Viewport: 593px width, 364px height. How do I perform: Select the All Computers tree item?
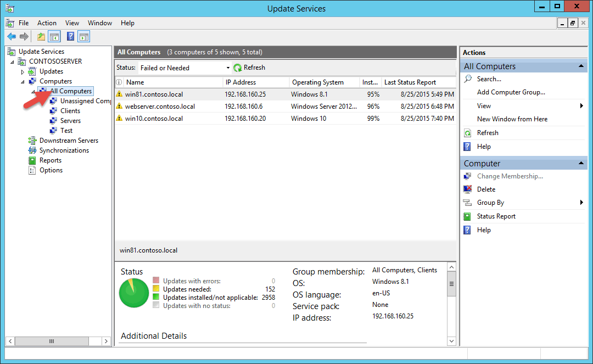click(x=71, y=91)
